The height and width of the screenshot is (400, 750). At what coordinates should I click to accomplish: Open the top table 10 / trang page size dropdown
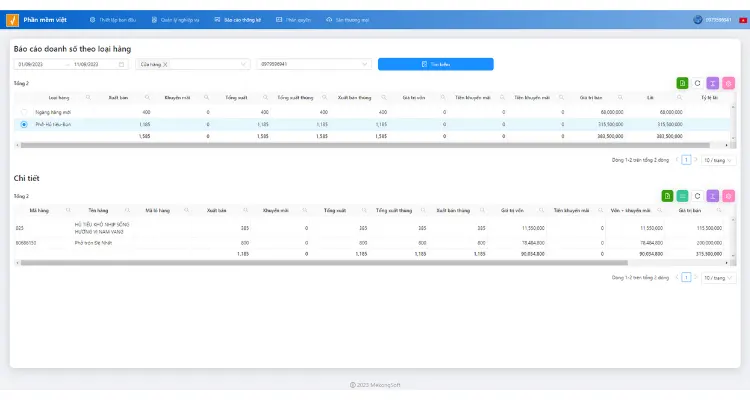(718, 160)
